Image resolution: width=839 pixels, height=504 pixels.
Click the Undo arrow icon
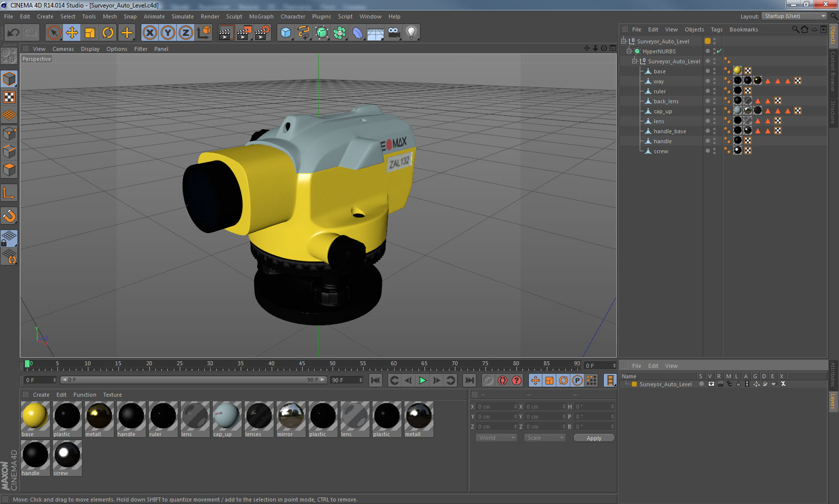13,33
